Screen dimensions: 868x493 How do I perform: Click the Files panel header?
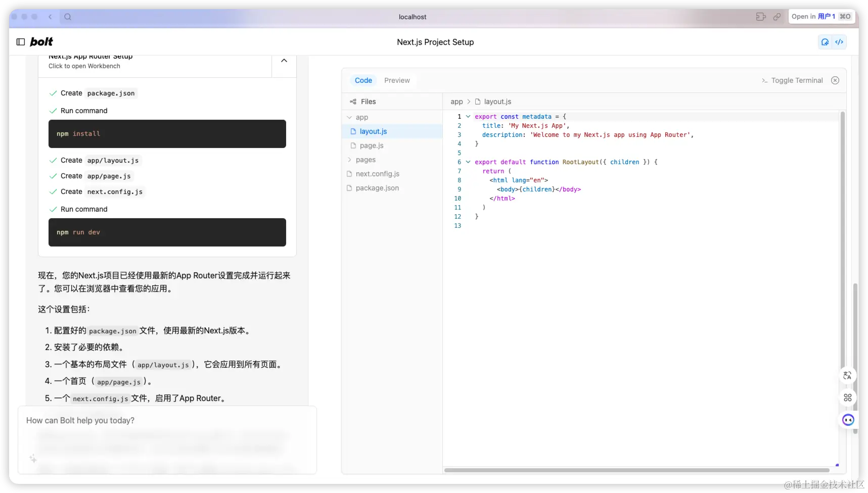coord(392,102)
